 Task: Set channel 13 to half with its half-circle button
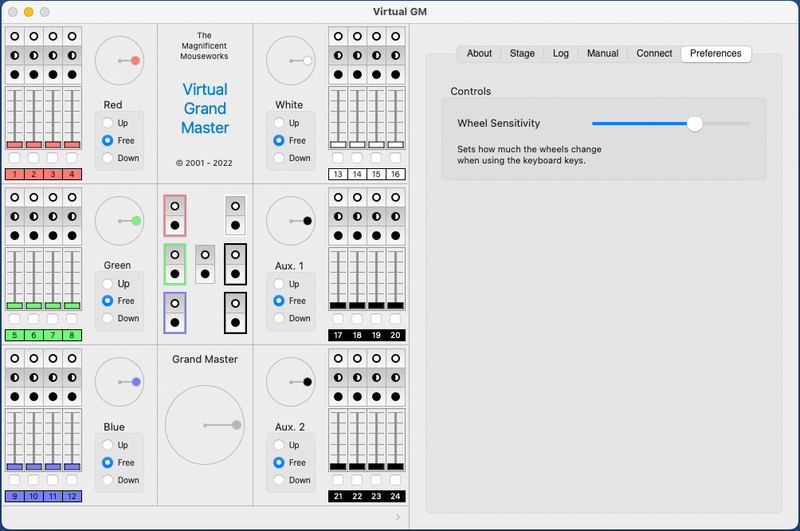point(338,55)
